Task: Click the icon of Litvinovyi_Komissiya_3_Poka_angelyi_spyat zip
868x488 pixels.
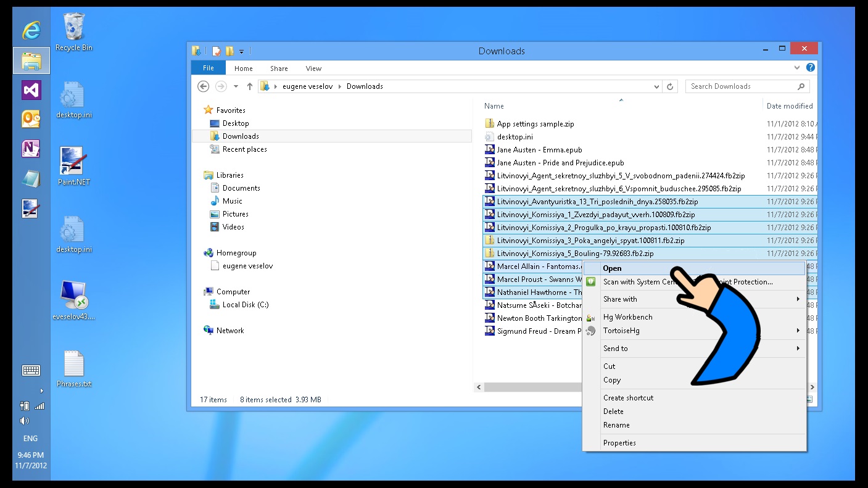Action: pos(490,241)
